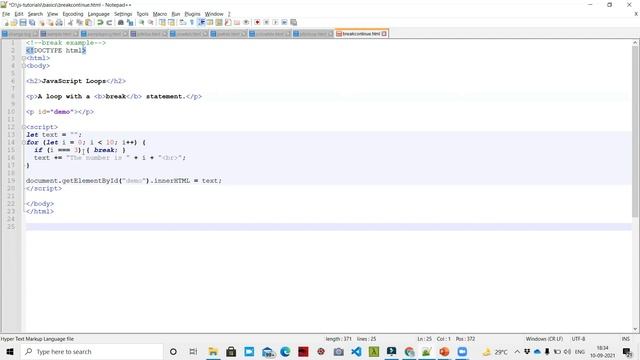This screenshot has width=640, height=360.
Task: Click the Folder as Workspace toolbar icon
Action: 237,22
